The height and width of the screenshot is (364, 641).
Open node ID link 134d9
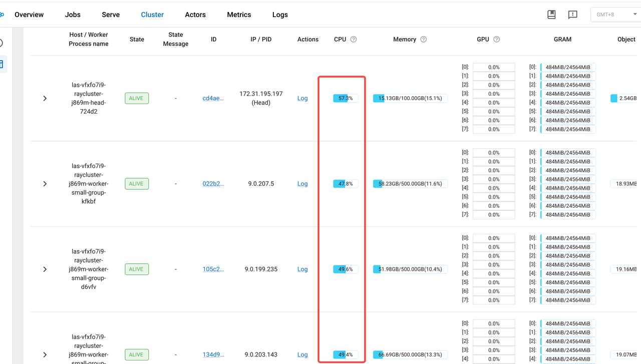[213, 354]
